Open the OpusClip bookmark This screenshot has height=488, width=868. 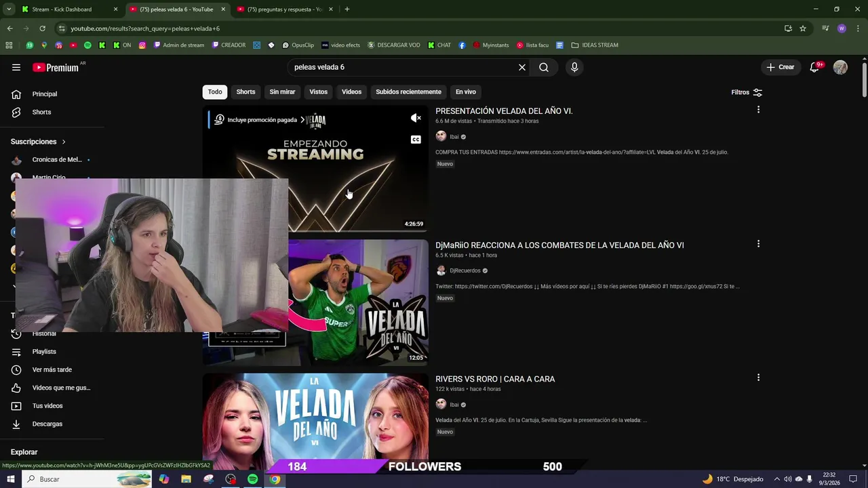(298, 45)
